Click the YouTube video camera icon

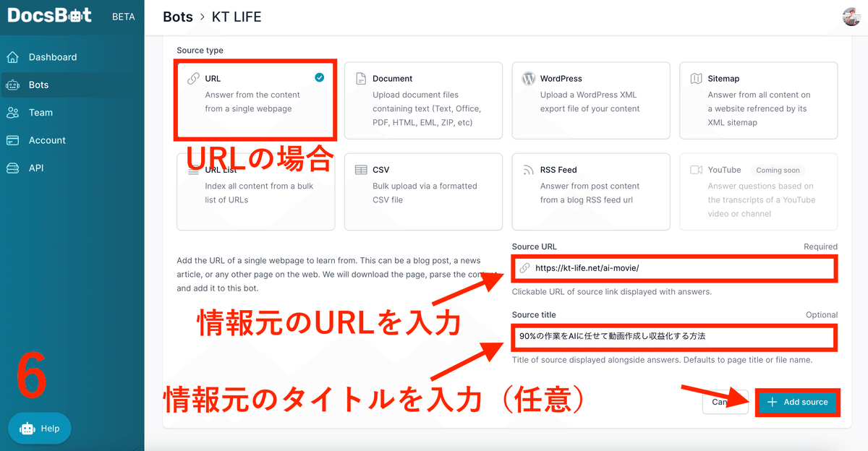coord(696,170)
